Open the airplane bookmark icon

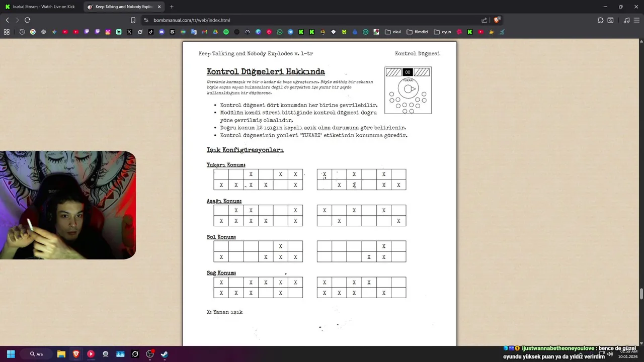click(502, 32)
